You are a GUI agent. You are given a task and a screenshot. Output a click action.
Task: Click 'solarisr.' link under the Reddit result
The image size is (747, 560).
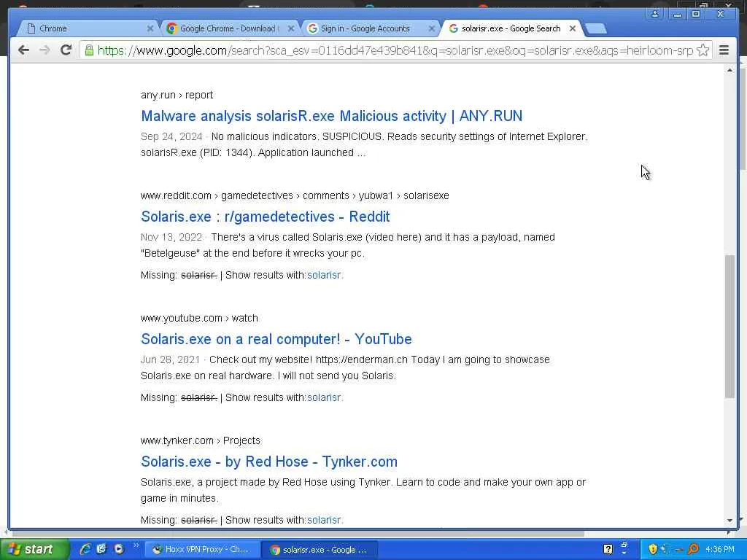(x=325, y=275)
